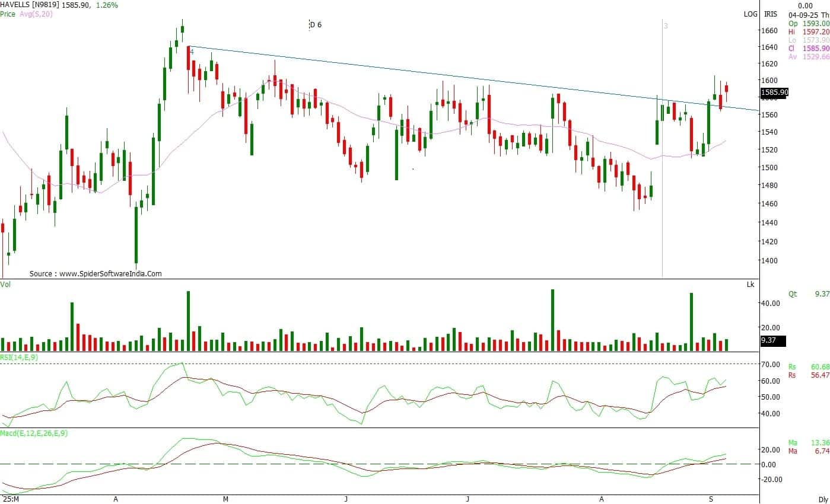The image size is (830, 504).
Task: Click the 1660 price axis label
Action: (769, 30)
